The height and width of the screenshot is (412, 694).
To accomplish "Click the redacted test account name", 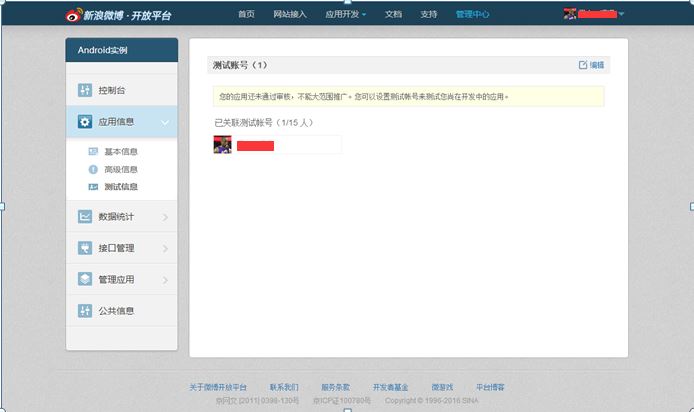I will [x=255, y=146].
